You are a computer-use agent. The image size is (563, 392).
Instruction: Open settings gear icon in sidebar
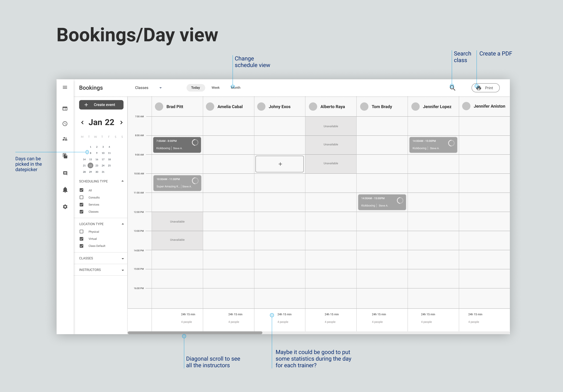click(x=65, y=207)
